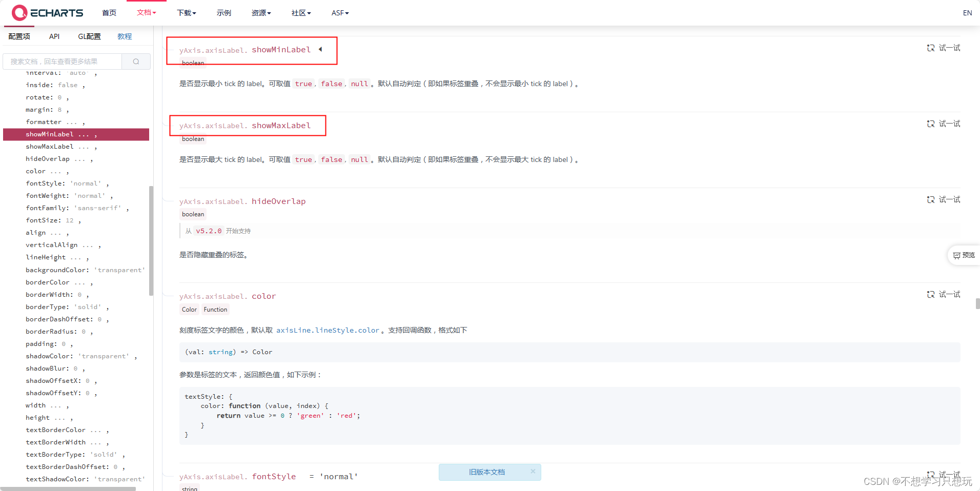Screen dimensions: 980x491
Task: Expand borderColor ... in option tree
Action: pyautogui.click(x=59, y=282)
